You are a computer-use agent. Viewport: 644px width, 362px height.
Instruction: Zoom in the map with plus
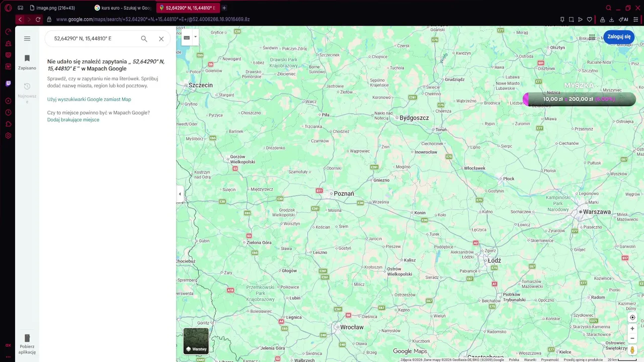pos(632,329)
